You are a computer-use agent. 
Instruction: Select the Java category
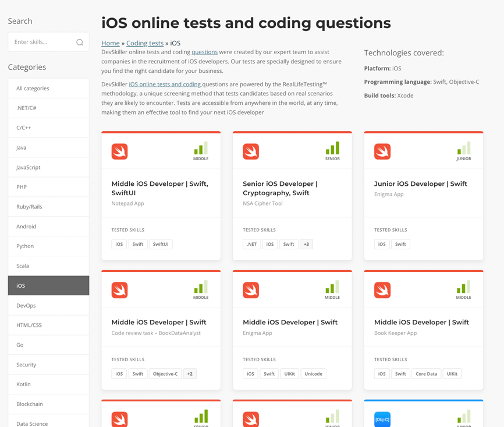(x=48, y=148)
